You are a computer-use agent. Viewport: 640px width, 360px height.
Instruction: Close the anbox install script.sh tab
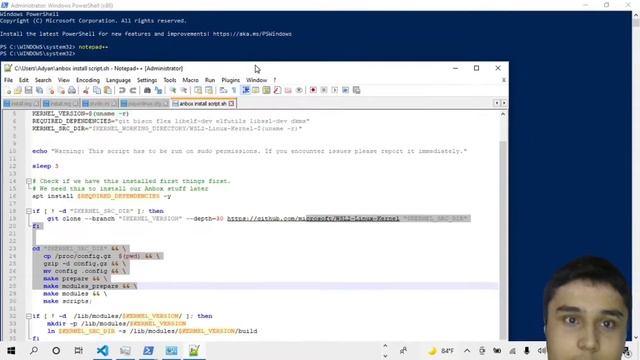point(231,104)
